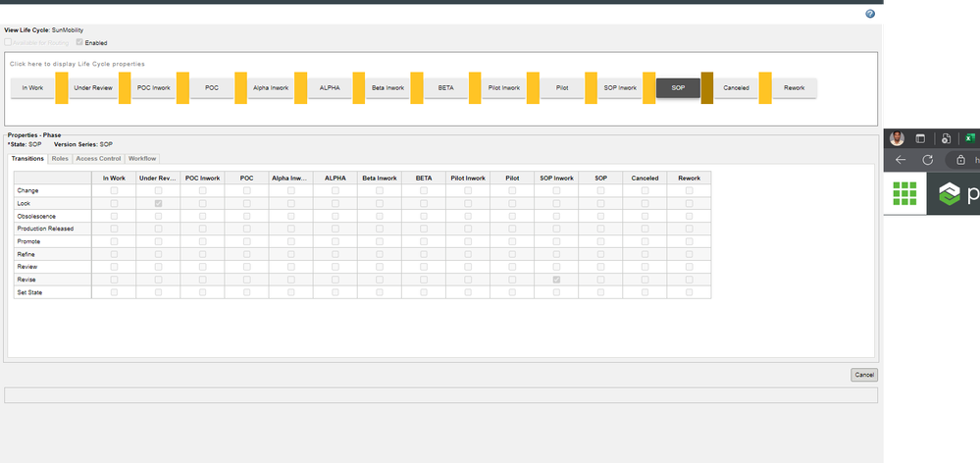Click the browser back arrow
Screen dimensions: 980x463
(x=900, y=160)
